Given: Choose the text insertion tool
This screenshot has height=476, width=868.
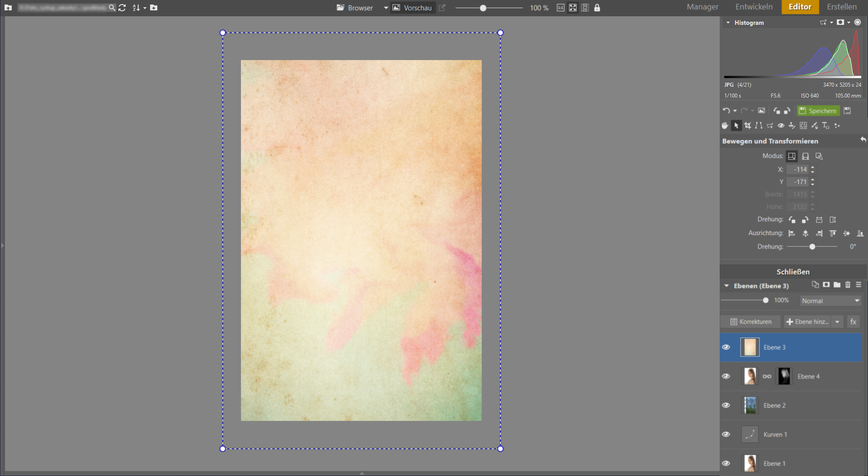Looking at the screenshot, I should point(826,126).
